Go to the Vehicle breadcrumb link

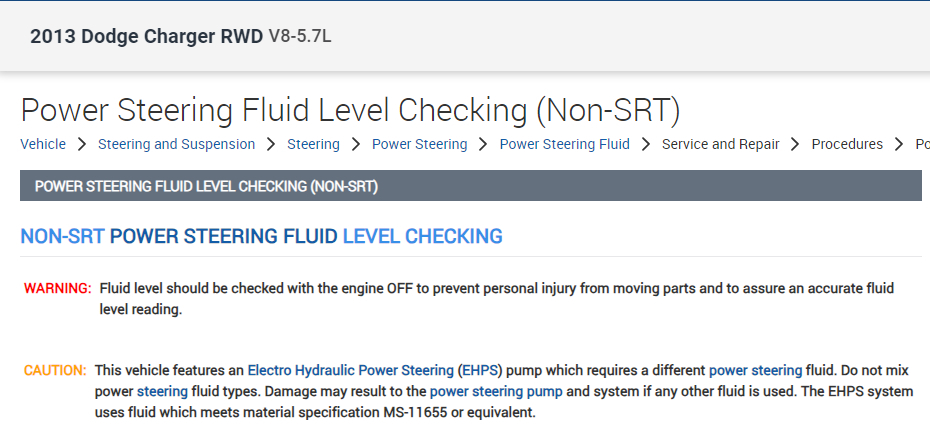point(43,144)
